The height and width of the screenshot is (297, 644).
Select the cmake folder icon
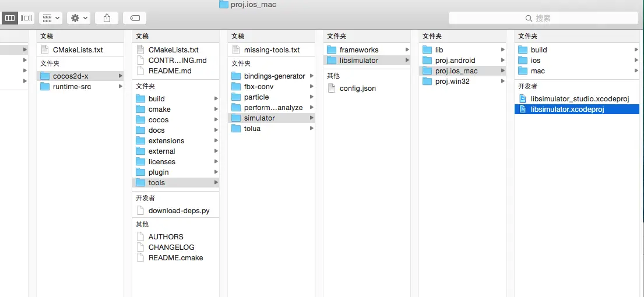[141, 109]
